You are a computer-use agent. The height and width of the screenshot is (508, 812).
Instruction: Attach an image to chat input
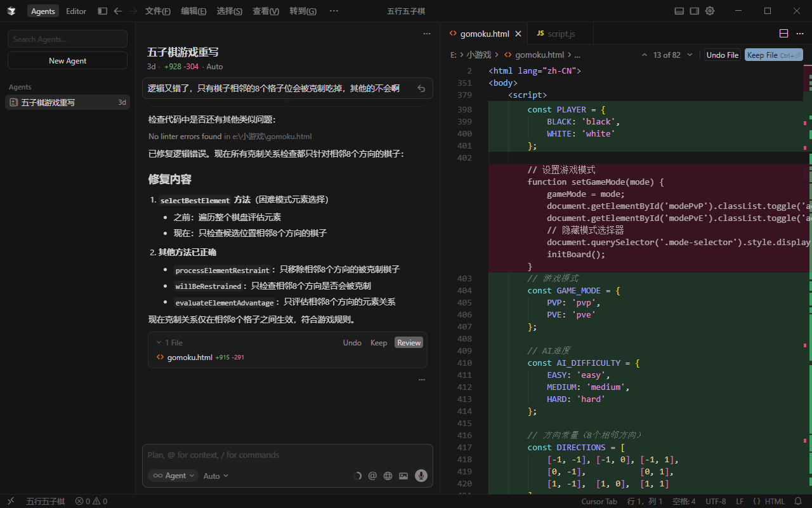403,476
